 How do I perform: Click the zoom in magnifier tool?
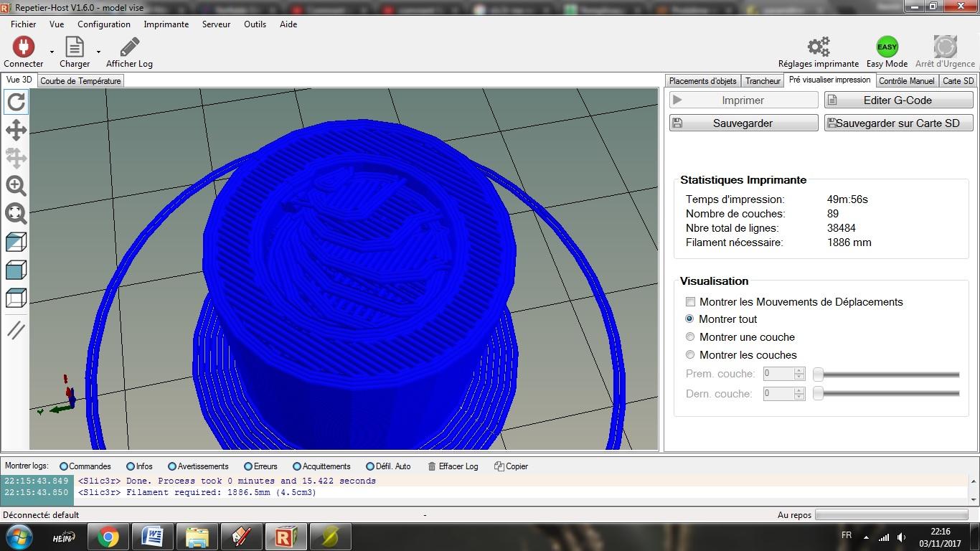[x=16, y=186]
